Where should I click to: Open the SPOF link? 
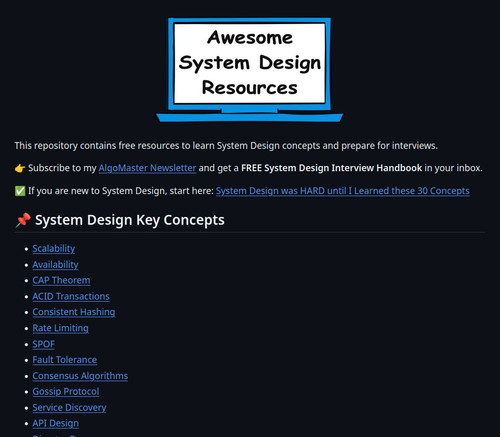(43, 344)
